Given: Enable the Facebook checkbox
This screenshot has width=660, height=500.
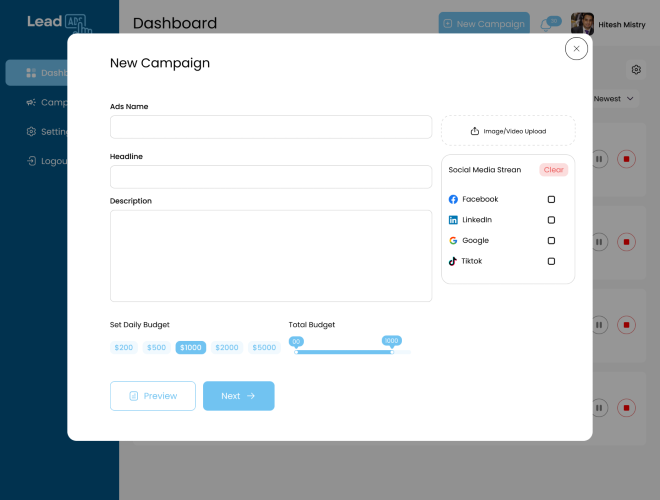Looking at the screenshot, I should tap(551, 199).
